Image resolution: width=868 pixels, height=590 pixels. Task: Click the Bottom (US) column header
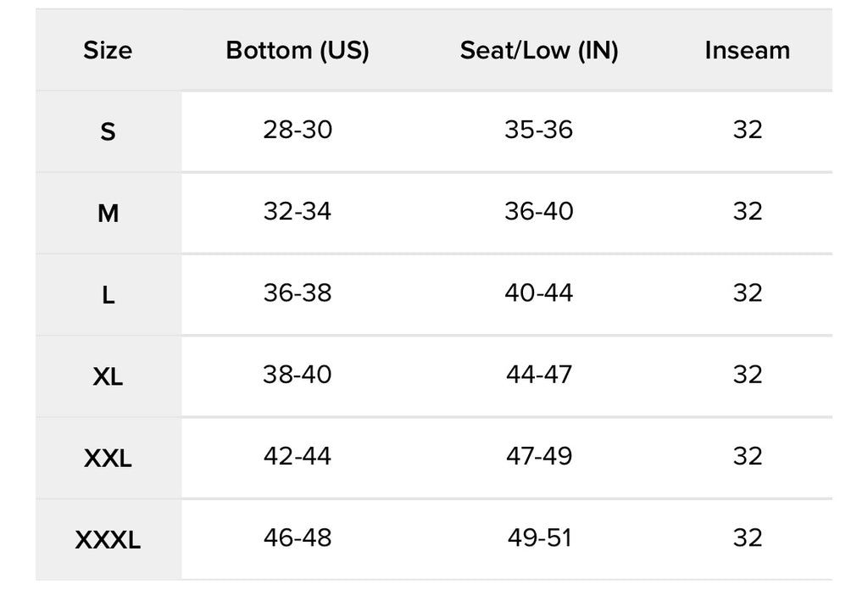point(297,51)
